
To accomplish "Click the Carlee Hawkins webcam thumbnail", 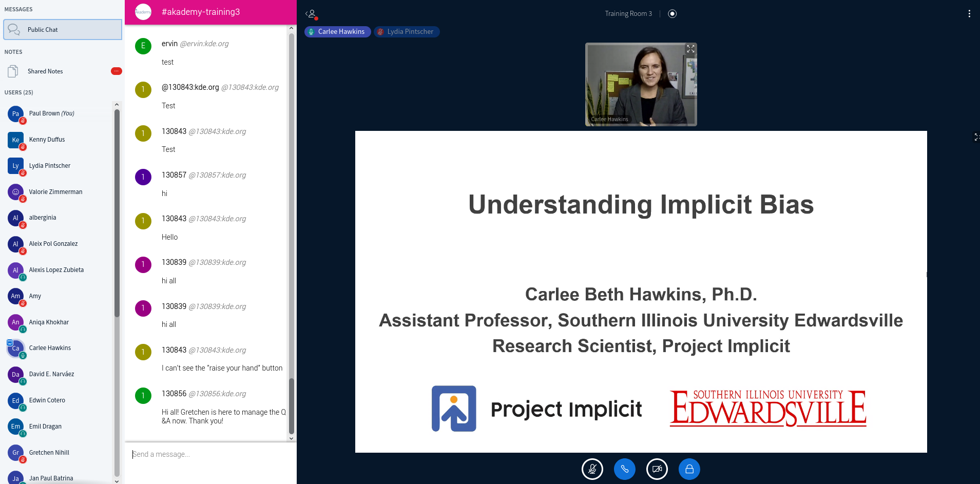I will [641, 85].
